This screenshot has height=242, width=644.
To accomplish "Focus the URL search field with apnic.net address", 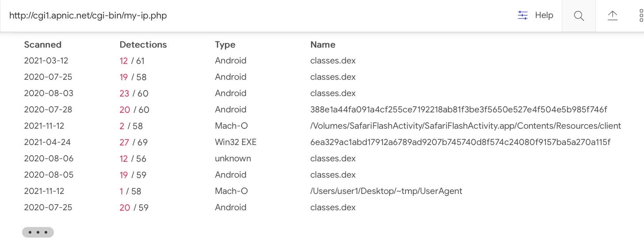I will tap(221, 15).
